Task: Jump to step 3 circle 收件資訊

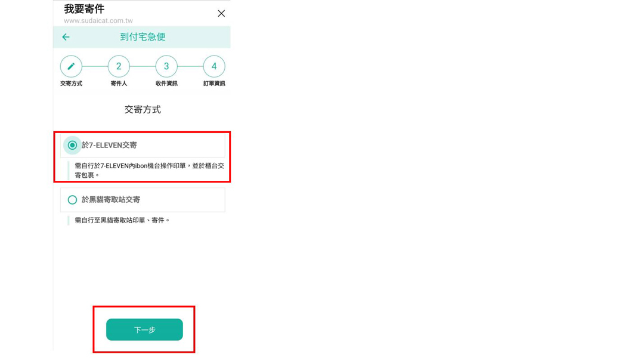Action: (x=166, y=66)
